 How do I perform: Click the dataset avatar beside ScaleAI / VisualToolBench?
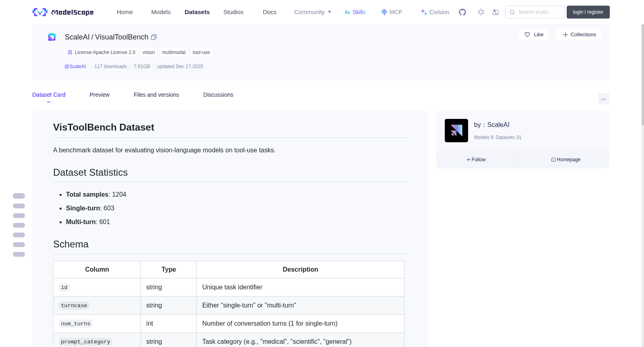52,37
